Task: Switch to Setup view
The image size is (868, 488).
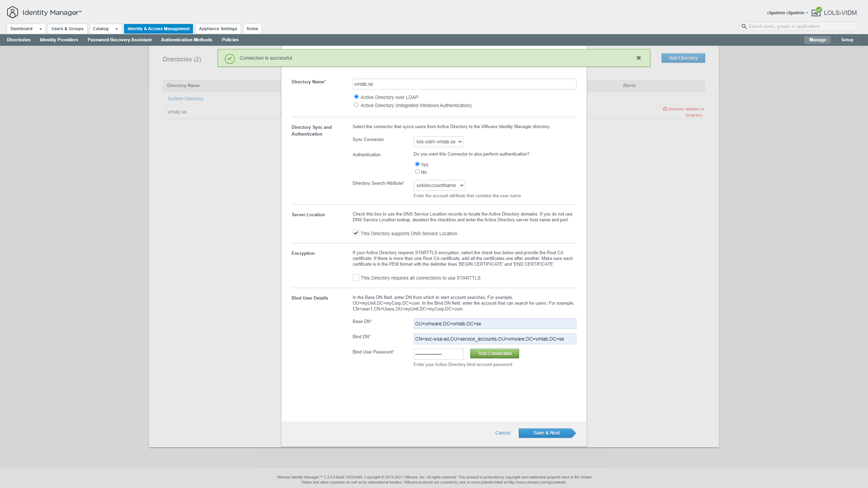Action: pos(847,40)
